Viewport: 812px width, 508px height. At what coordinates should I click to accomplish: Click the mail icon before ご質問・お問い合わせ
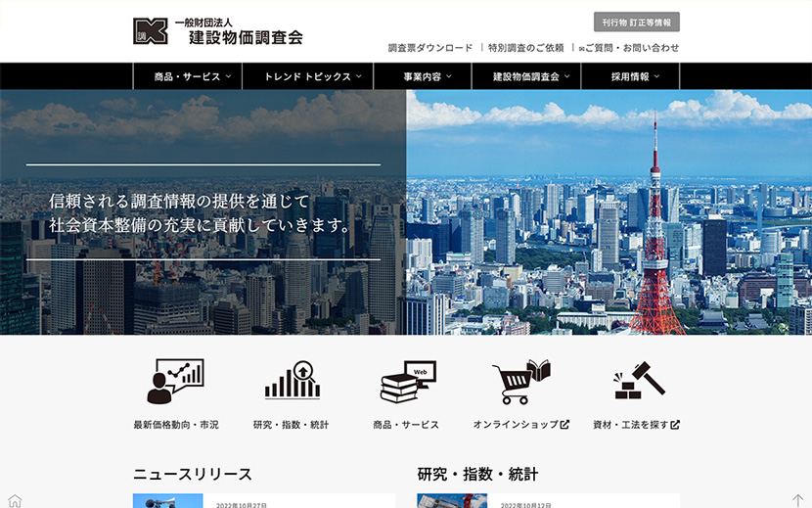[x=581, y=49]
